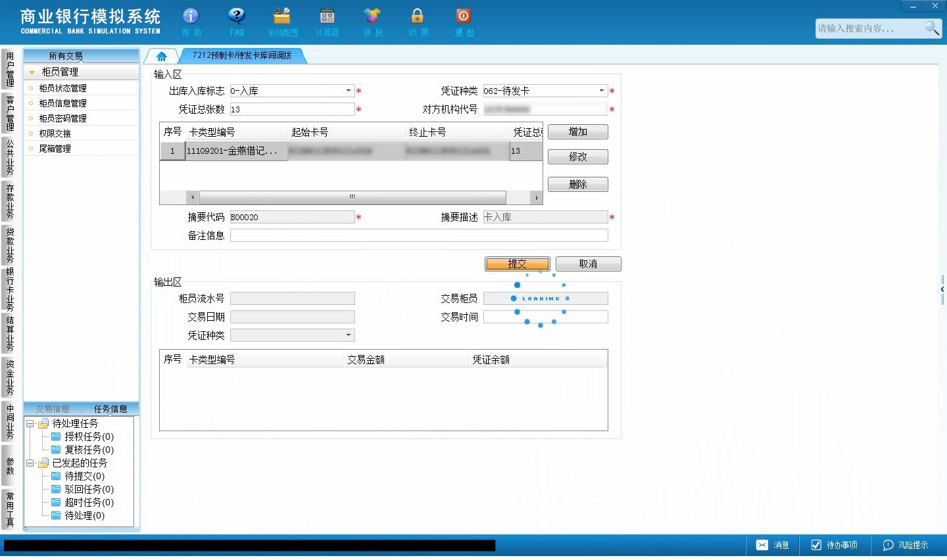The image size is (947, 560).
Task: Collapse the 待处理任务 tree node
Action: pos(30,424)
